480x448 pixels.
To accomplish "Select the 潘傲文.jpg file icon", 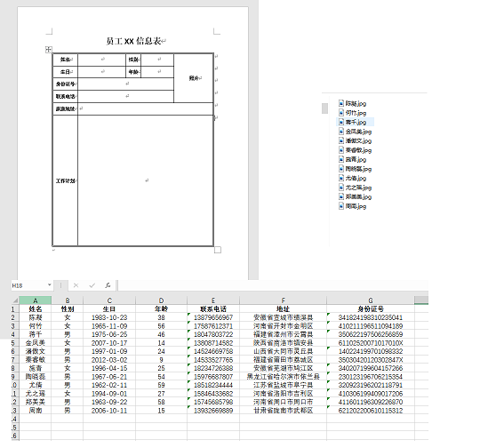I will [341, 140].
